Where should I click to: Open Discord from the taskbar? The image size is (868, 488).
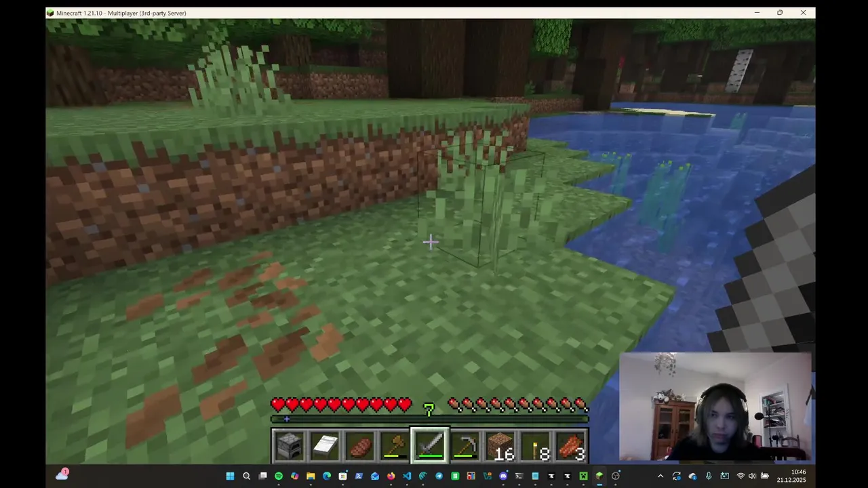pos(503,476)
